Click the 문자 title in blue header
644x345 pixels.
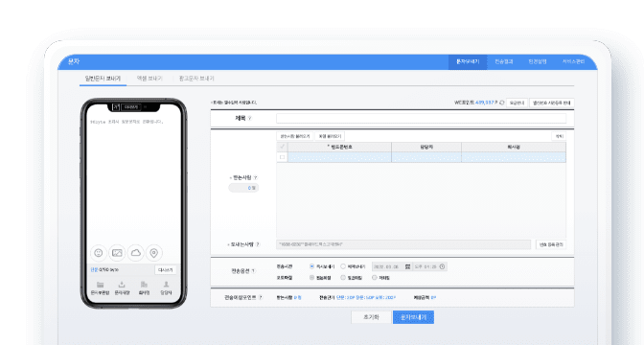[74, 61]
